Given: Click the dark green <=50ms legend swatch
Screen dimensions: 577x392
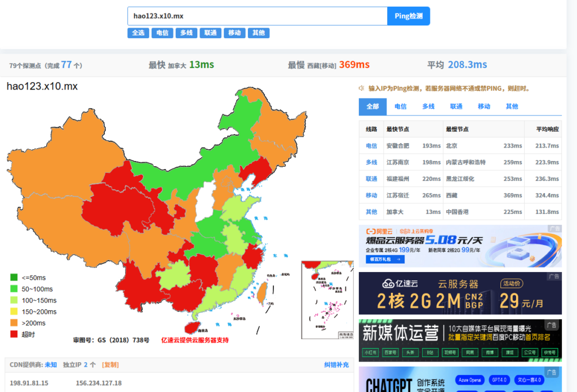Looking at the screenshot, I should point(14,277).
